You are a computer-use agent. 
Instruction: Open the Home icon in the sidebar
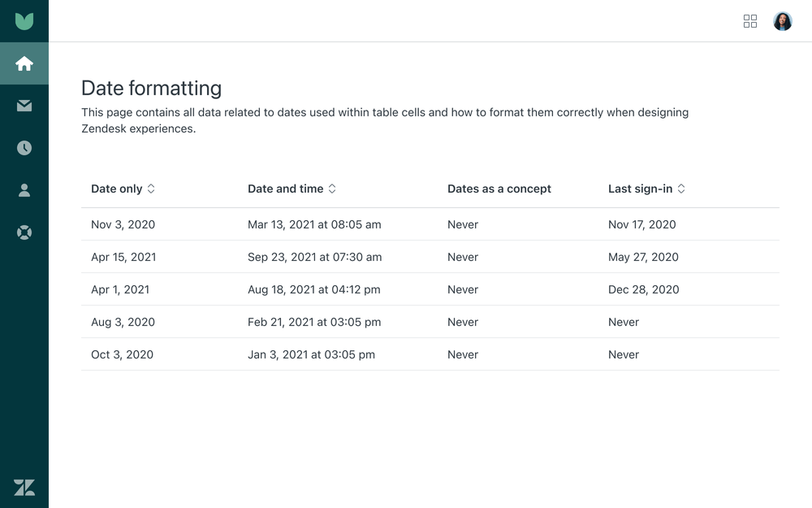click(24, 63)
